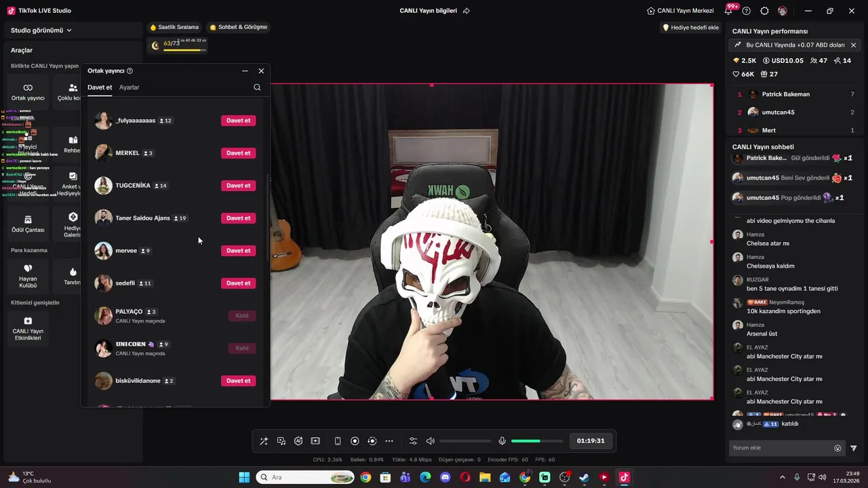
Task: Minimize the Ortak yayıncı panel
Action: tap(245, 71)
